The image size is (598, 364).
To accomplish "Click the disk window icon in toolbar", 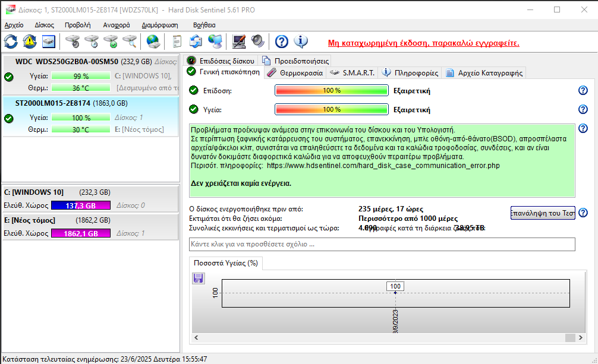I will [48, 42].
